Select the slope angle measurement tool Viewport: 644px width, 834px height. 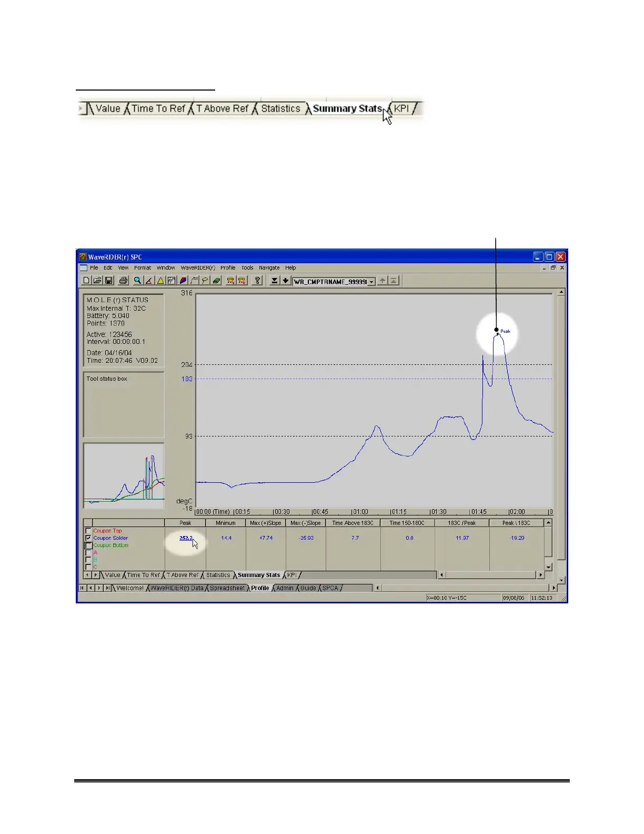pos(149,281)
